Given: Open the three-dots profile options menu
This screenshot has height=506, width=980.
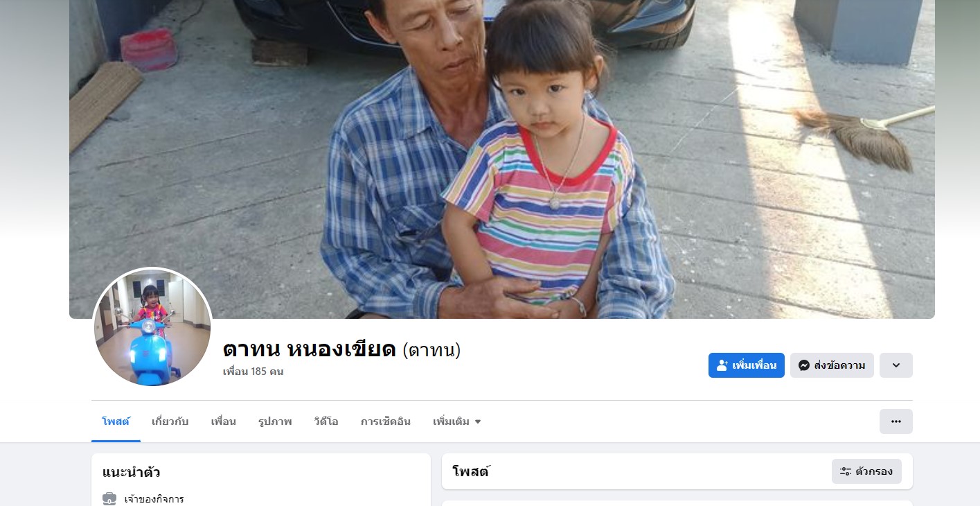Looking at the screenshot, I should [x=896, y=421].
